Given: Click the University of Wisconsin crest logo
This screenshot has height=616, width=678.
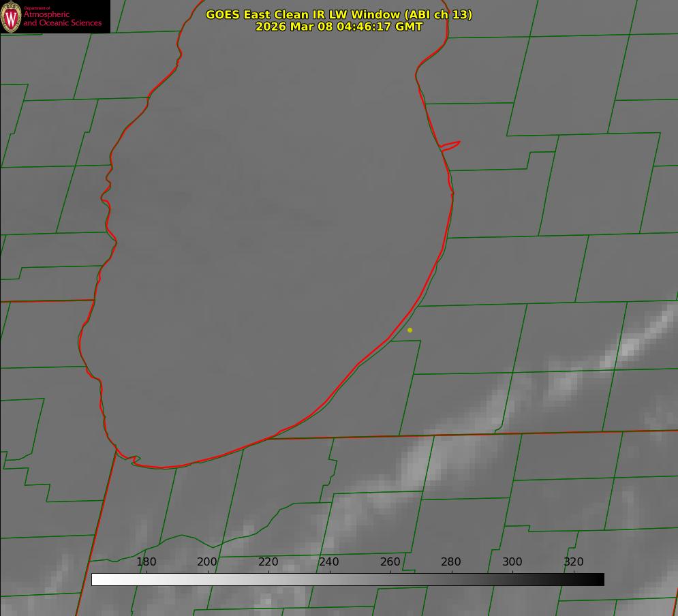Looking at the screenshot, I should (x=11, y=16).
